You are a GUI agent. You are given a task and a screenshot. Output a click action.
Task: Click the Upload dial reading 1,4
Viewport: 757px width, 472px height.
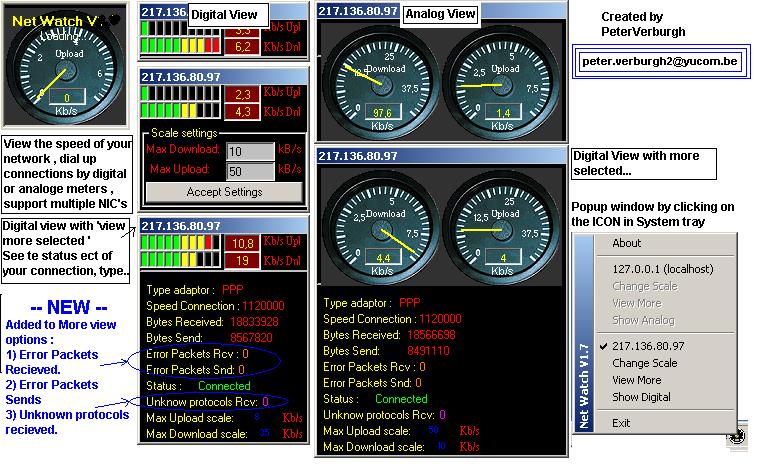coord(502,85)
